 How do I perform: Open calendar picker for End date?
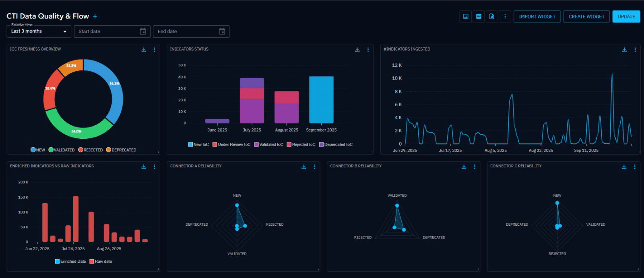pos(222,31)
